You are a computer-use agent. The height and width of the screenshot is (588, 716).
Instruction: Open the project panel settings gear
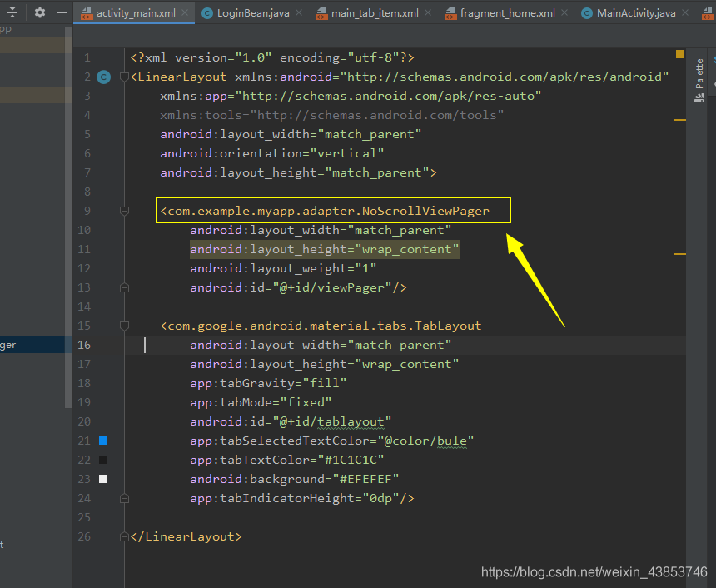40,12
